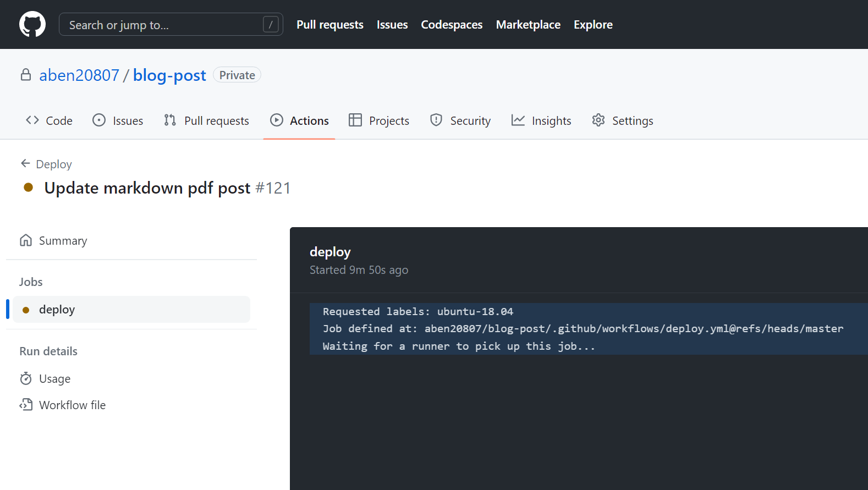Click the Actions tab play icon

277,120
